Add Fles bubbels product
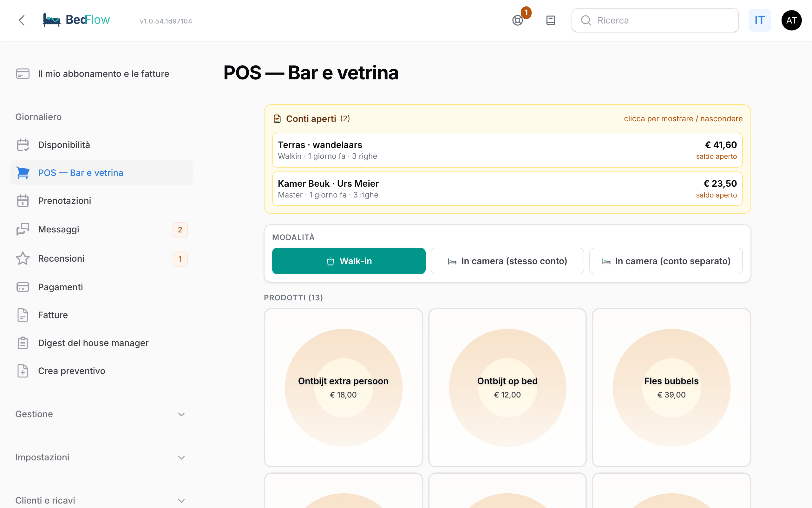This screenshot has height=508, width=812. pyautogui.click(x=671, y=387)
